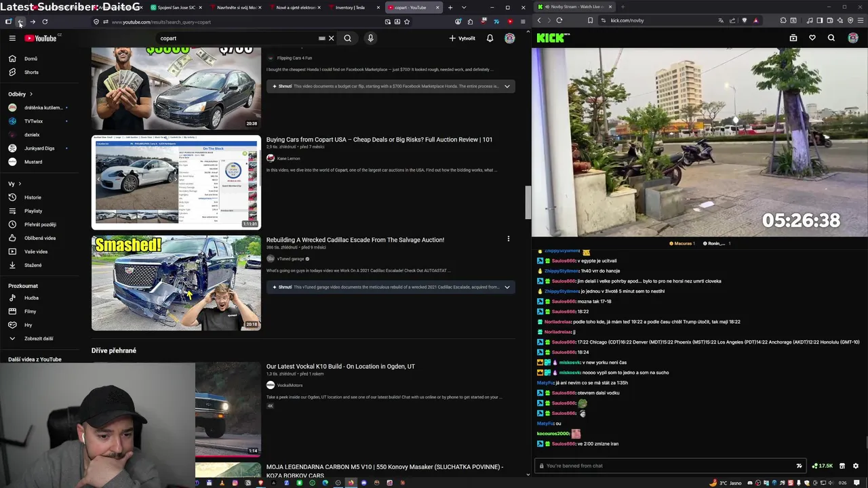Toggle sidebar panel in Kick browser

tap(819, 20)
